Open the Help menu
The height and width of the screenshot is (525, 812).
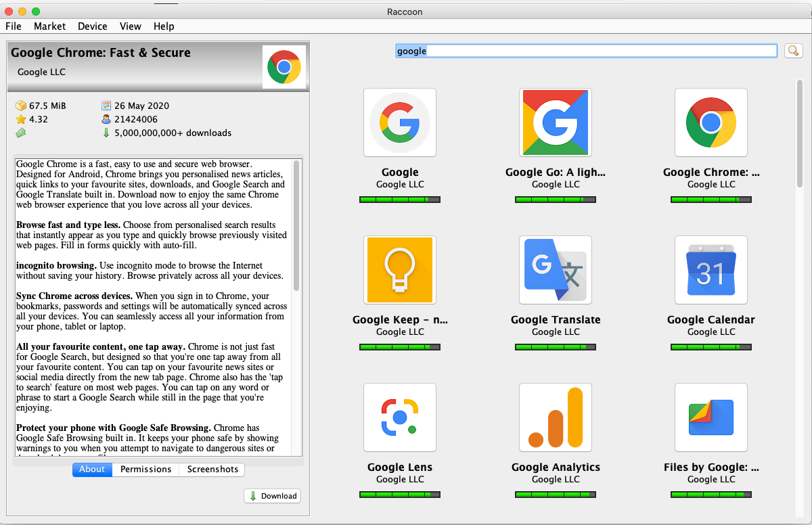click(164, 26)
